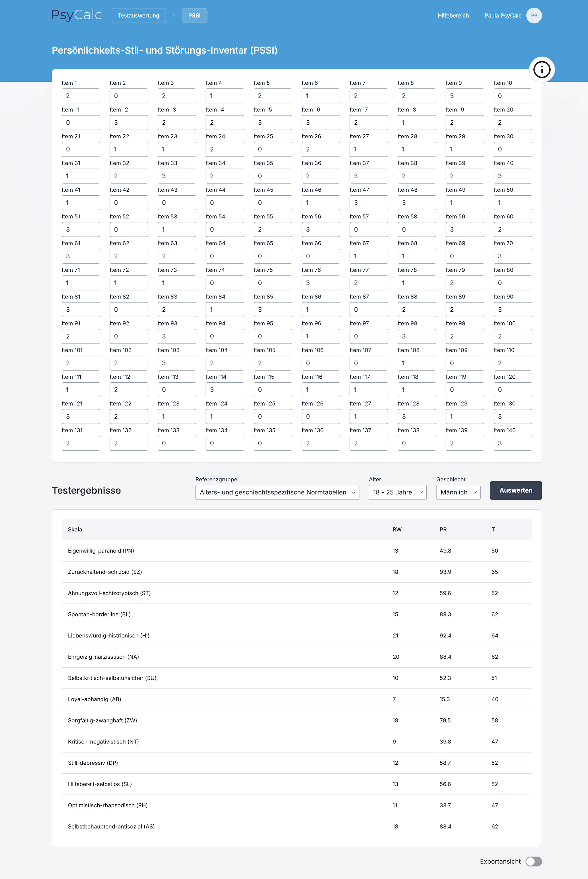Focus the Item 131 input box
The height and width of the screenshot is (879, 588).
tap(81, 443)
